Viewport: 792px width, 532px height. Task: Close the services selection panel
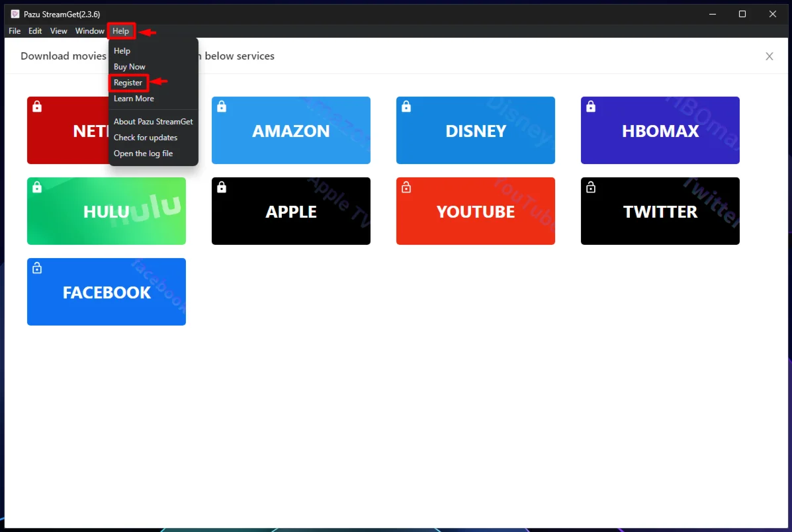770,56
